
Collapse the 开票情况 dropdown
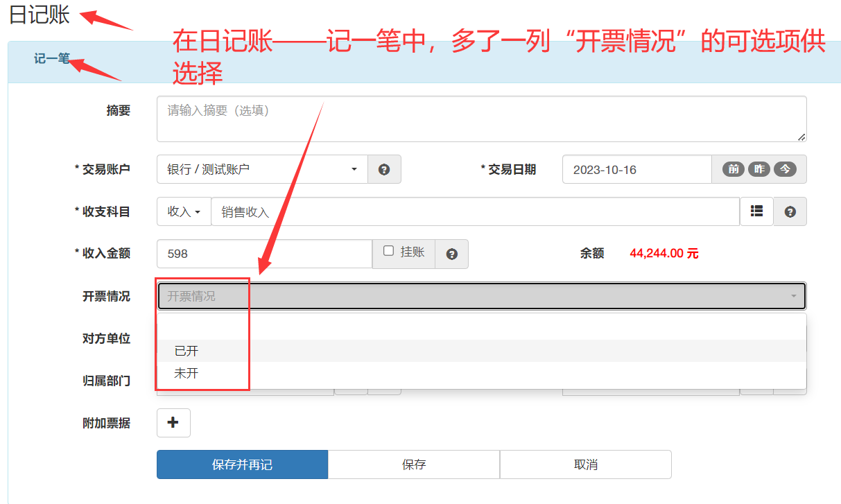(x=481, y=296)
